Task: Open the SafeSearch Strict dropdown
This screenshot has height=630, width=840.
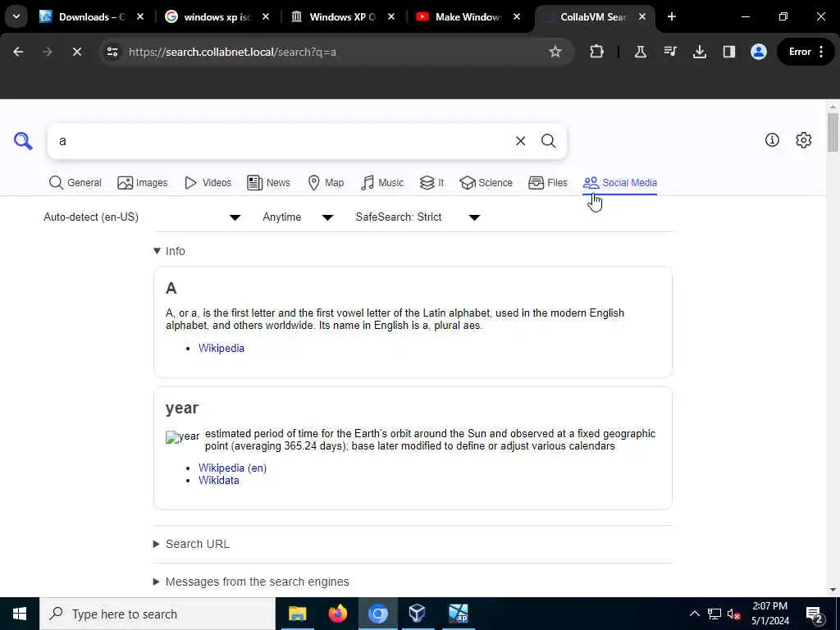Action: 418,217
